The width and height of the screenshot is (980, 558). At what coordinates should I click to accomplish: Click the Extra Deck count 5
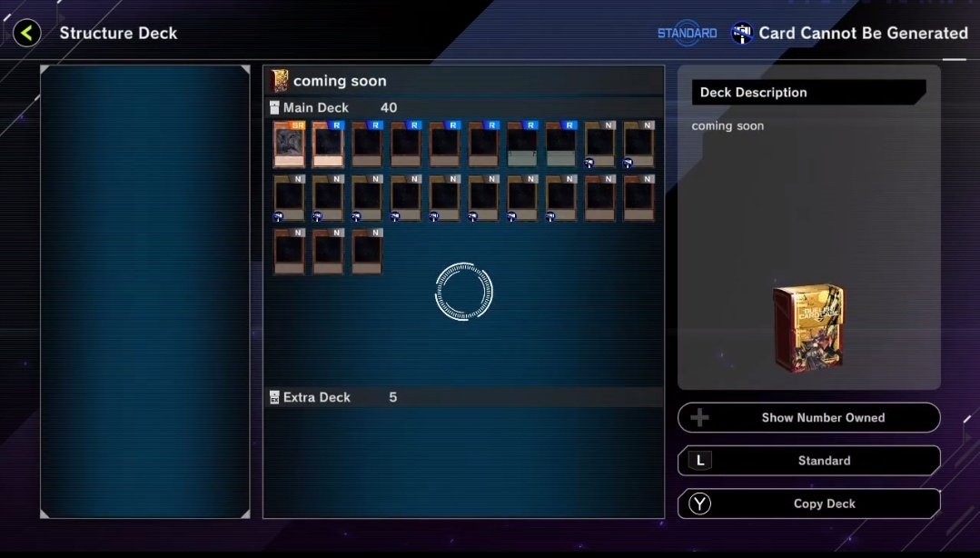[392, 397]
